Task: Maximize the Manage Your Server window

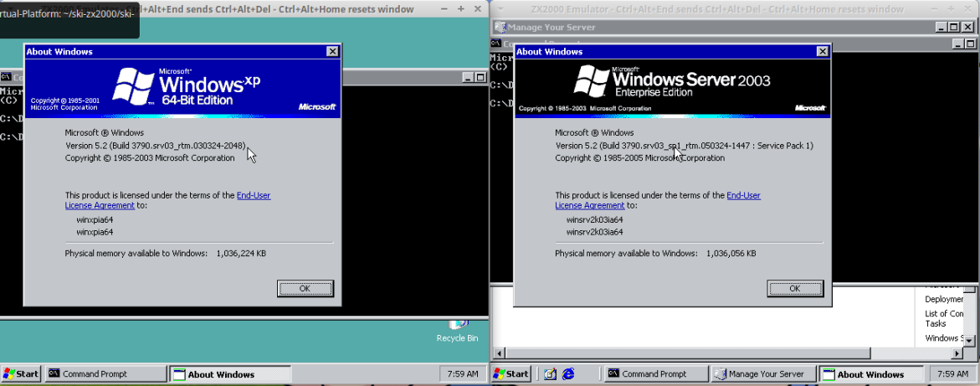Action: (953, 27)
